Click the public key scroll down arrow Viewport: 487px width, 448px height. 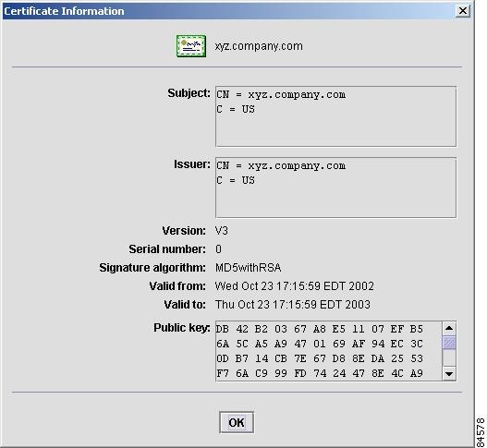[449, 374]
